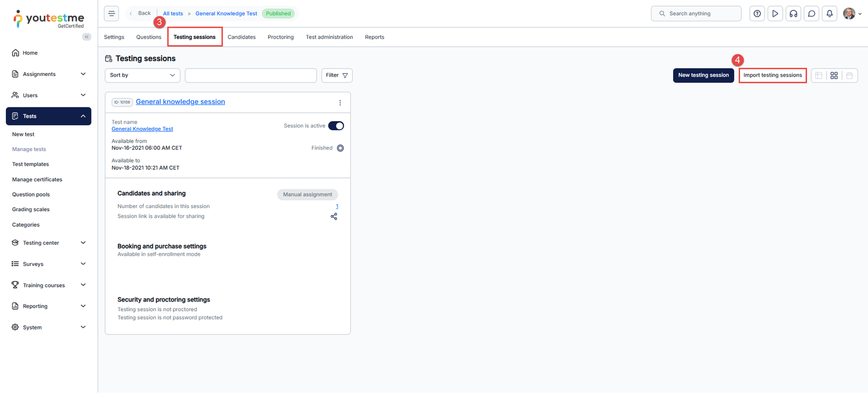Viewport: 868px width, 393px height.
Task: Open General Knowledge Test link under Test name
Action: 142,129
